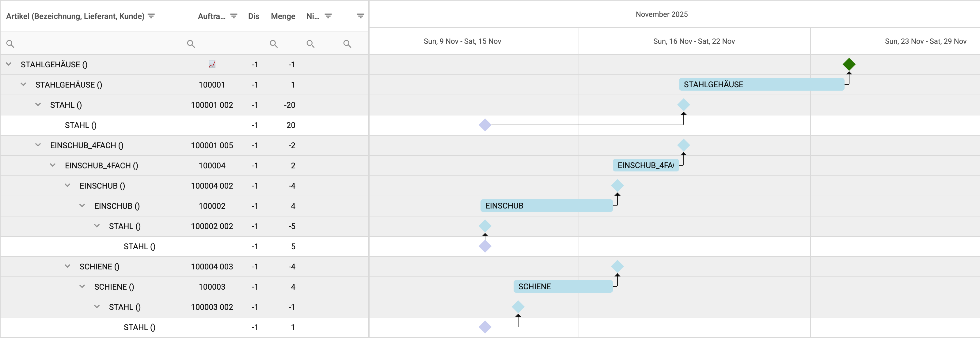The image size is (980, 338).
Task: Click the green diamond milestone marker
Action: [x=849, y=64]
